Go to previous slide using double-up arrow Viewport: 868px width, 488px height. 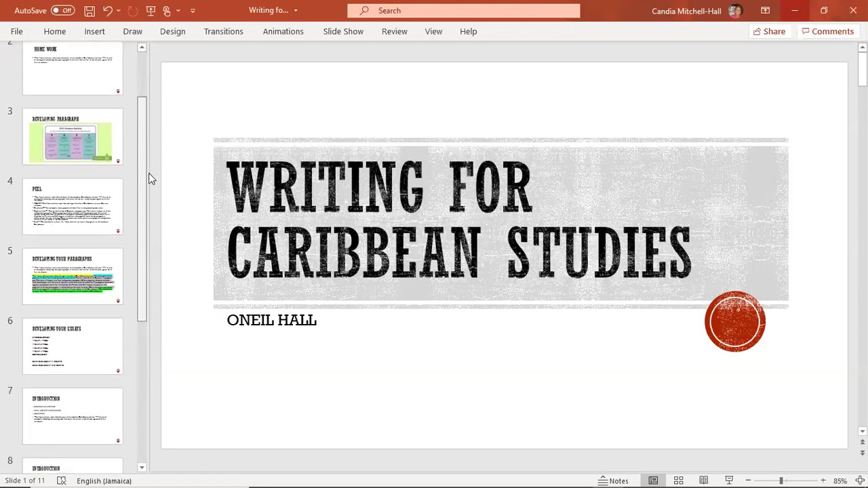click(863, 443)
